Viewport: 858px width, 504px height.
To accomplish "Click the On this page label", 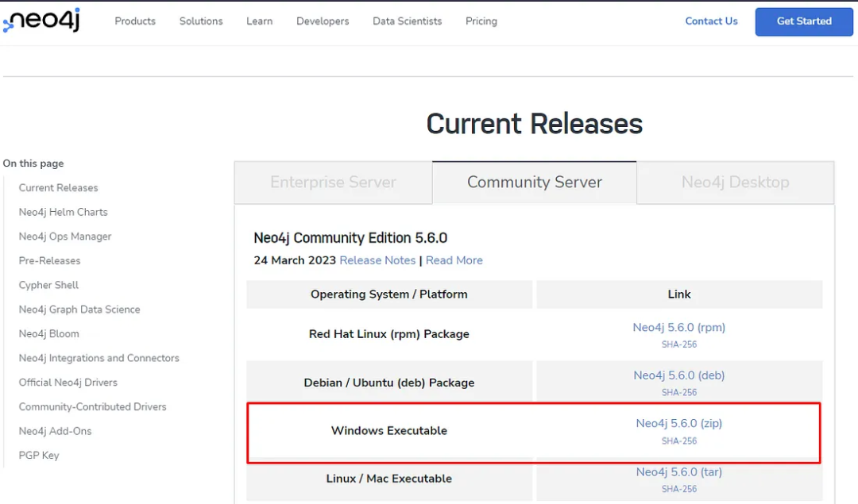I will point(33,164).
